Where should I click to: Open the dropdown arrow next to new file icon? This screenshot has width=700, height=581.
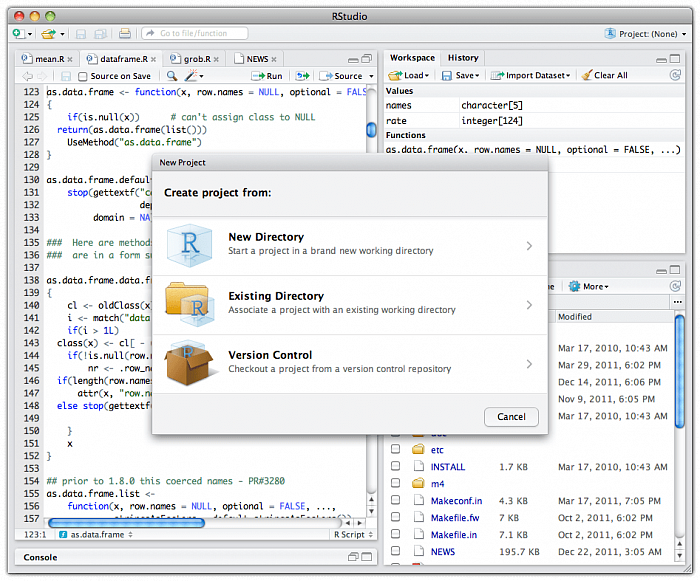pos(30,34)
